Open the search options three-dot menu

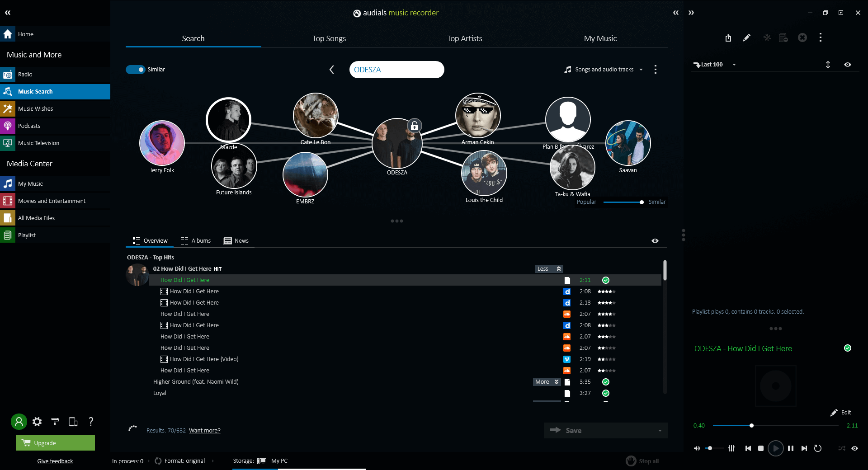coord(656,70)
